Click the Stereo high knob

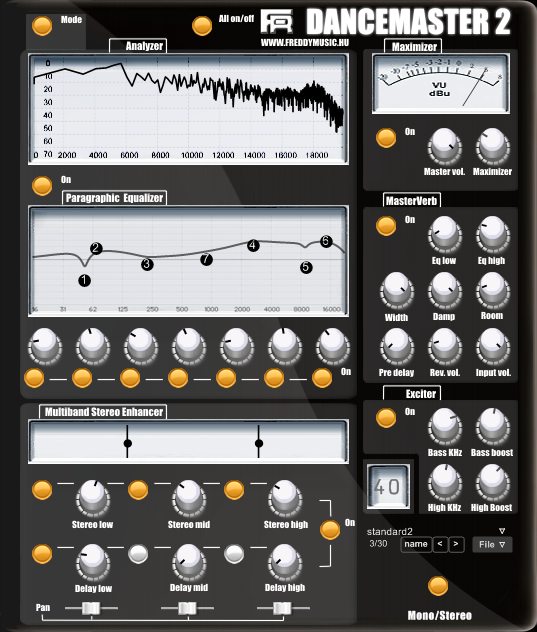285,499
